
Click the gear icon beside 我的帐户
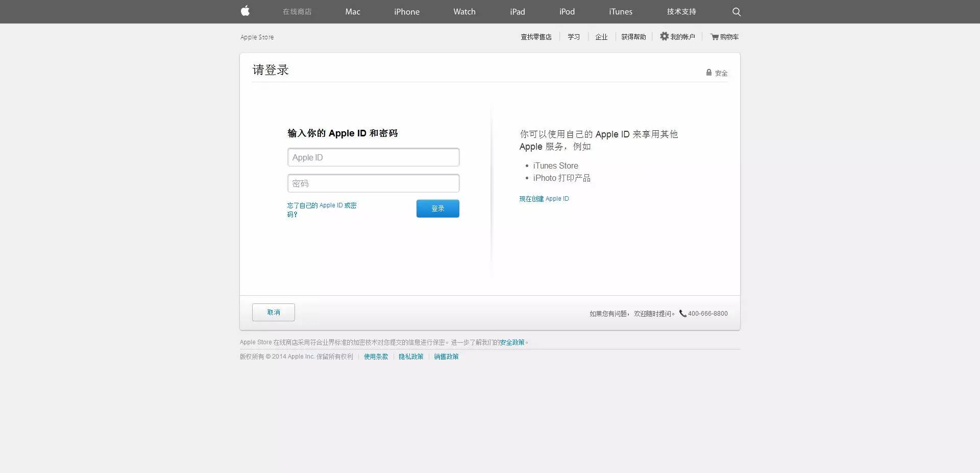(x=664, y=36)
